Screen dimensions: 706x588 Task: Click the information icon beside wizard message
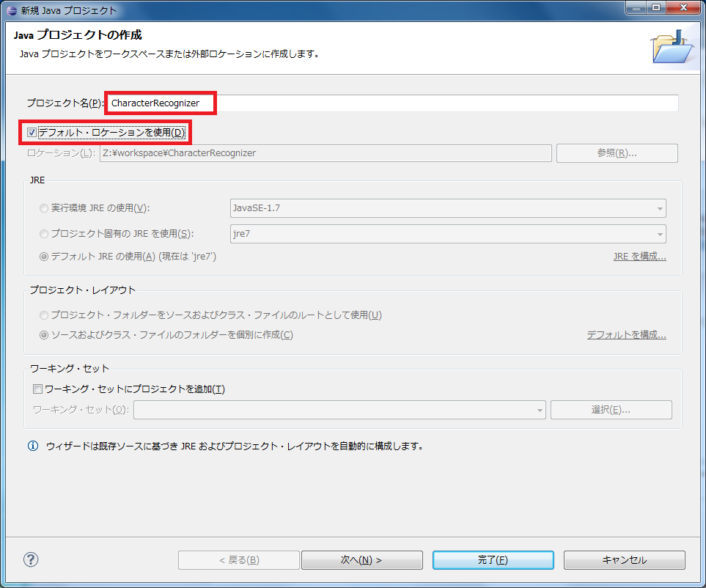tap(32, 446)
